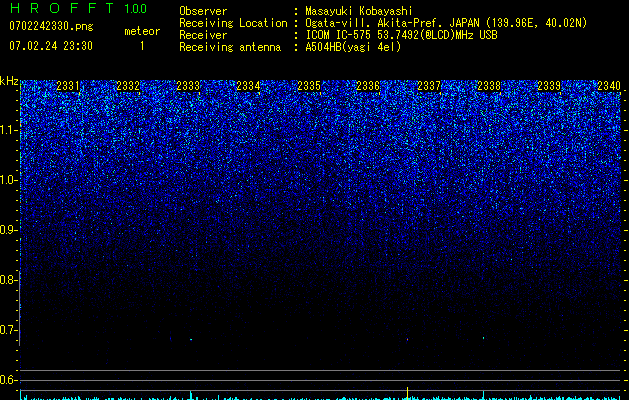
Task: Click the 'Receiver' field label
Action: (203, 35)
